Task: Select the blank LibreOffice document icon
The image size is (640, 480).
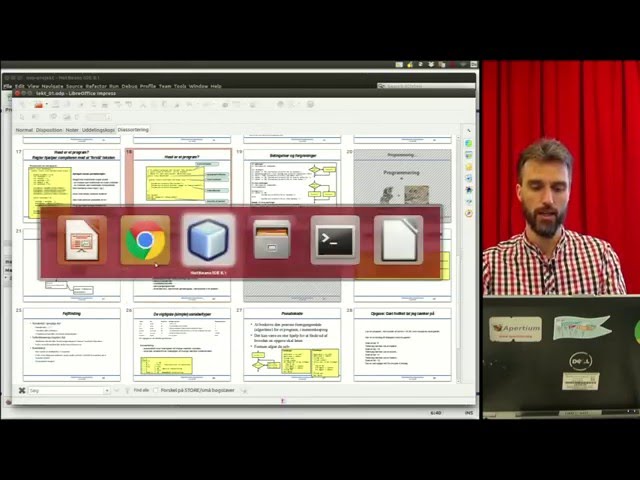Action: (x=397, y=241)
